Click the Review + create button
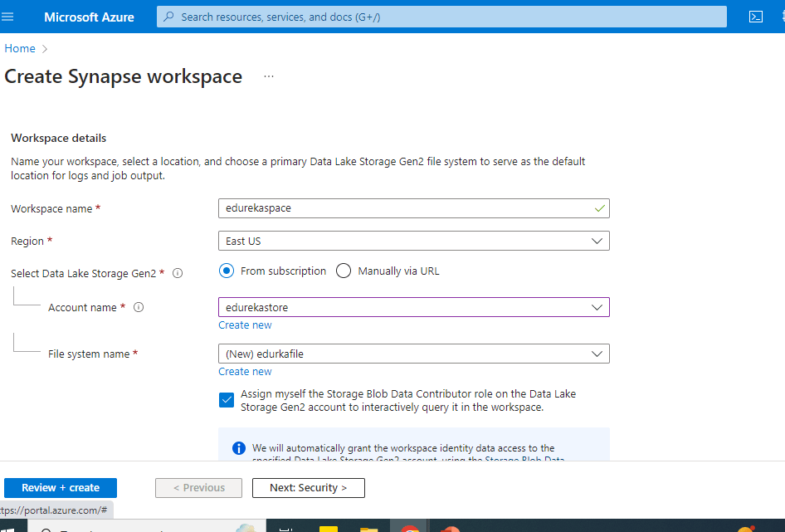785x532 pixels. click(x=60, y=487)
